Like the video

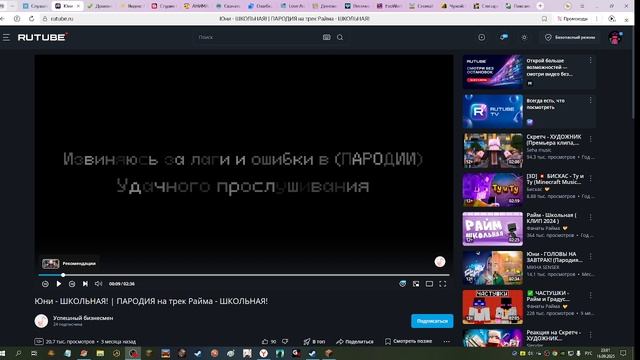pos(269,341)
